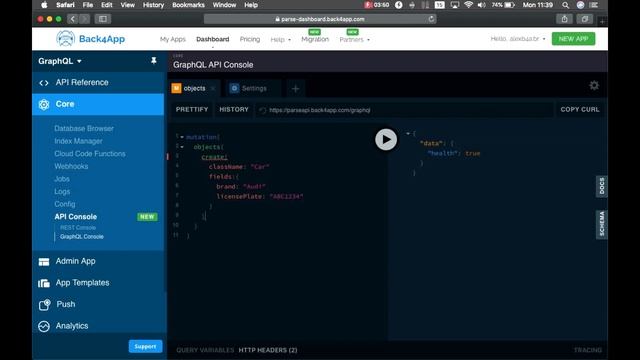Show Safari tab overview icon
This screenshot has width=640, height=360.
(x=584, y=19)
